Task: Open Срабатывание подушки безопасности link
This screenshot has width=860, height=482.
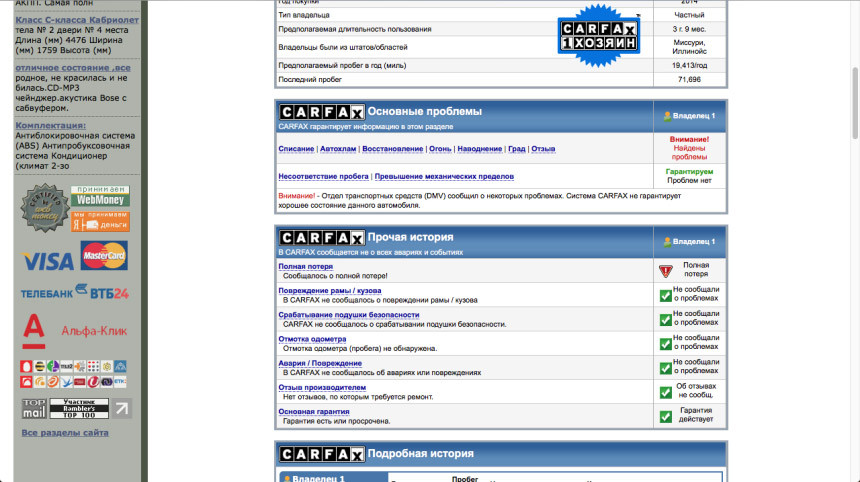Action: (349, 314)
